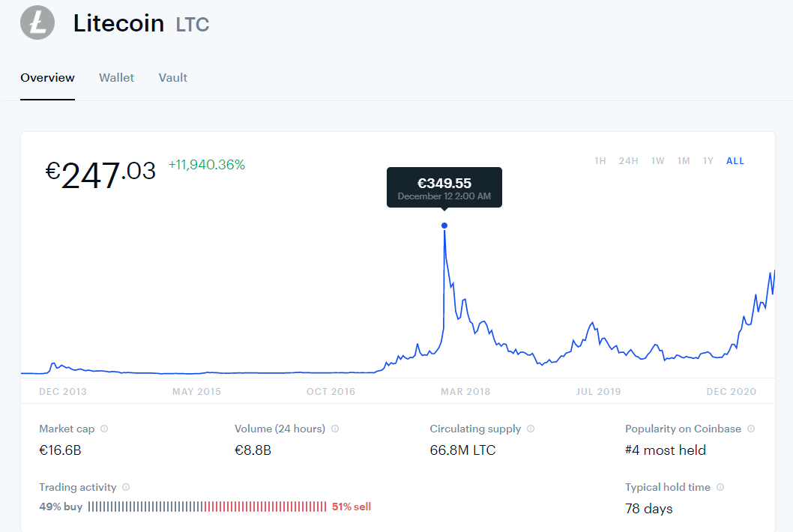Click the Litecoin logo icon
The height and width of the screenshot is (532, 793).
(37, 22)
